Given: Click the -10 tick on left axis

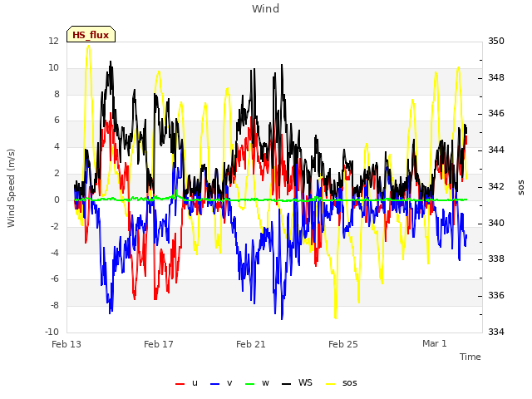Looking at the screenshot, I should point(52,332).
